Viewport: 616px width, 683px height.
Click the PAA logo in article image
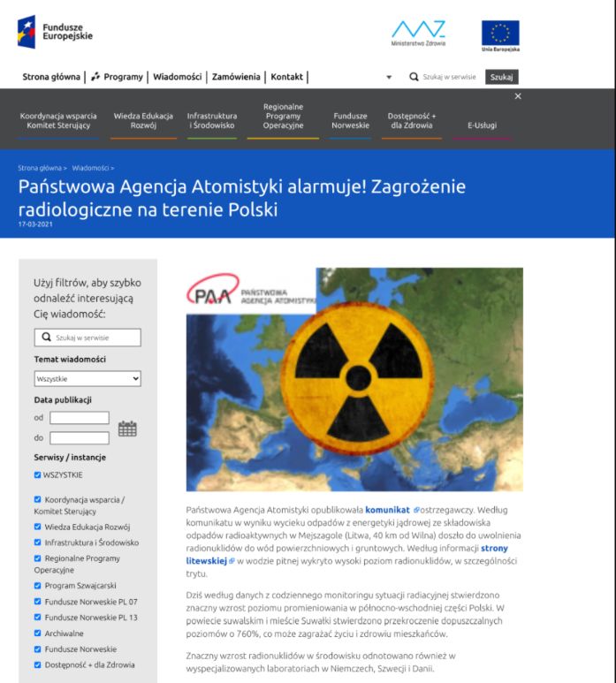click(x=251, y=291)
